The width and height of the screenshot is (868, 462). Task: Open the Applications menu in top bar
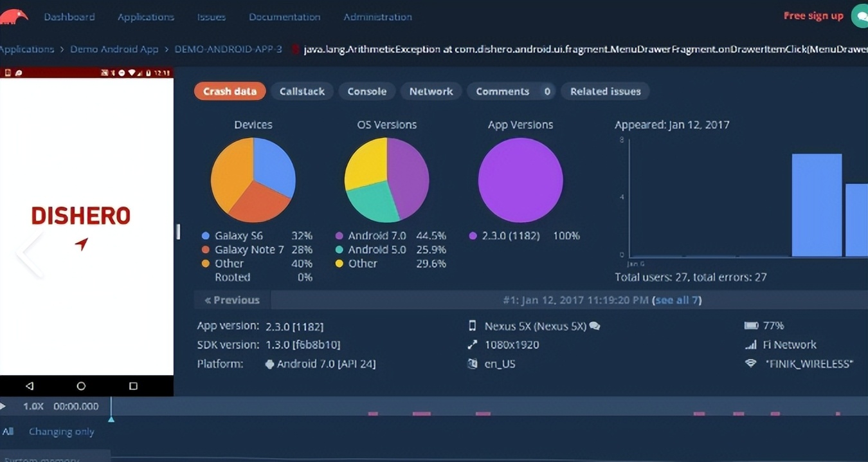pyautogui.click(x=146, y=17)
